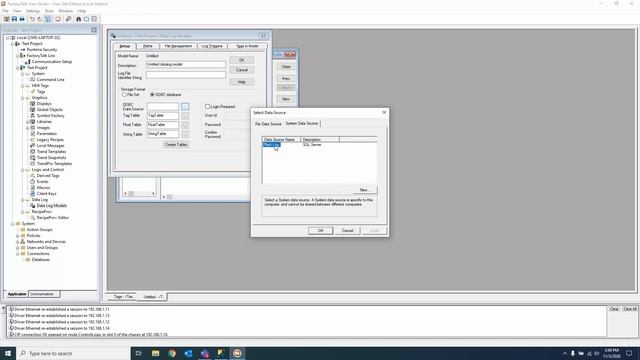Click the red display icon in toolbar
This screenshot has width=640, height=360.
(x=58, y=19)
